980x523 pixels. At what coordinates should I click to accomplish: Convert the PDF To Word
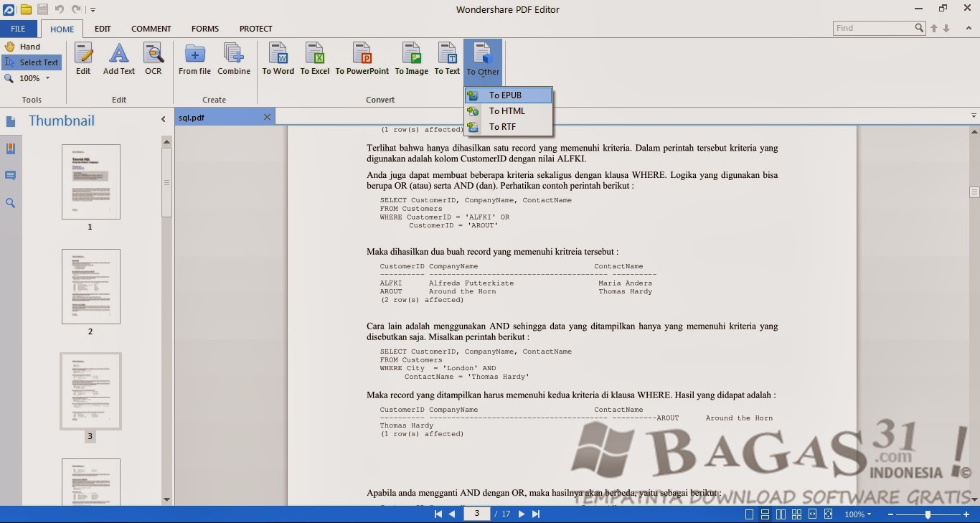point(278,59)
